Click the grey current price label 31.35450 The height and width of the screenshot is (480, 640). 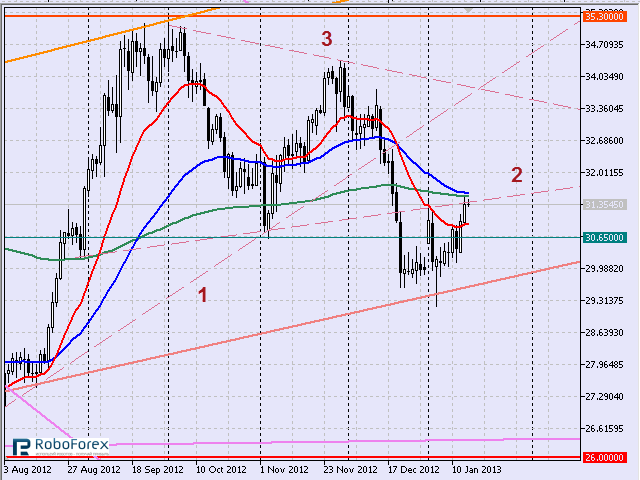tap(604, 204)
